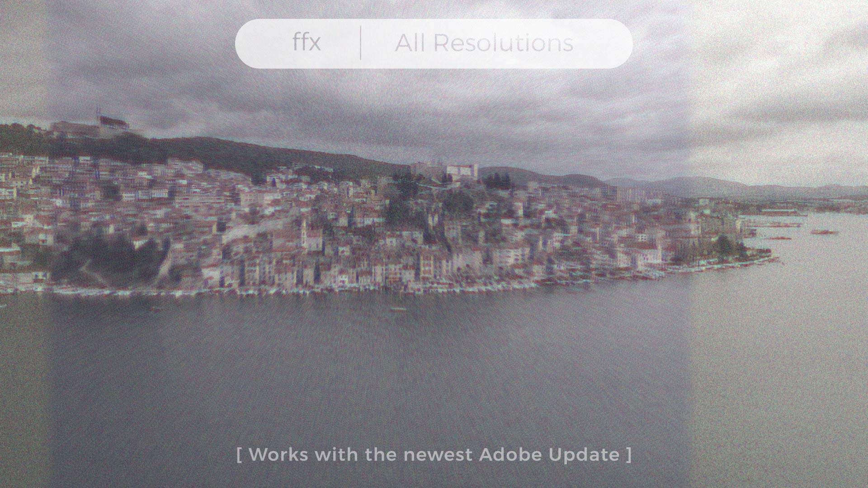Click the All Resolutions label
The width and height of the screenshot is (868, 488).
484,43
